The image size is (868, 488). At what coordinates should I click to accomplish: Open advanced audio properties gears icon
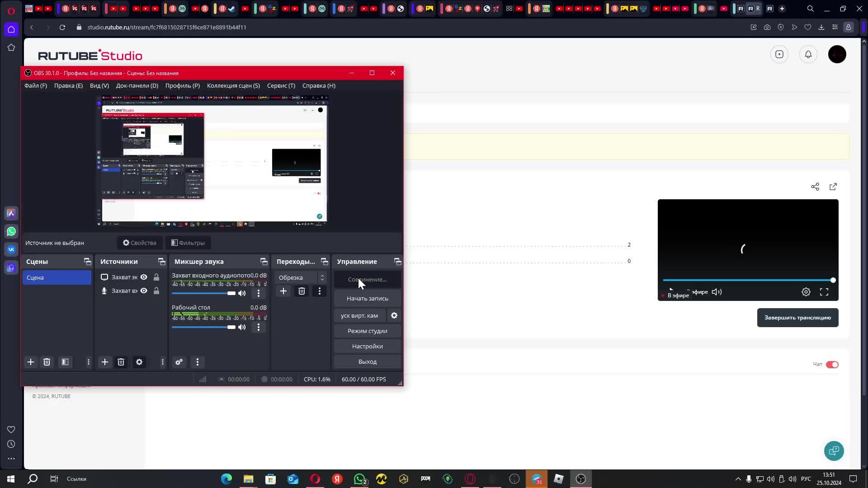(x=179, y=362)
